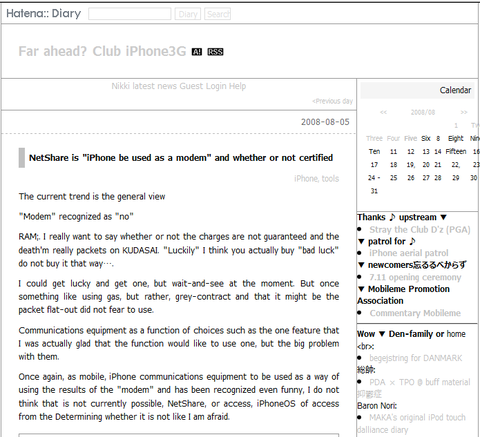The width and height of the screenshot is (480, 437).
Task: Select calendar day Five
Action: pos(411,138)
